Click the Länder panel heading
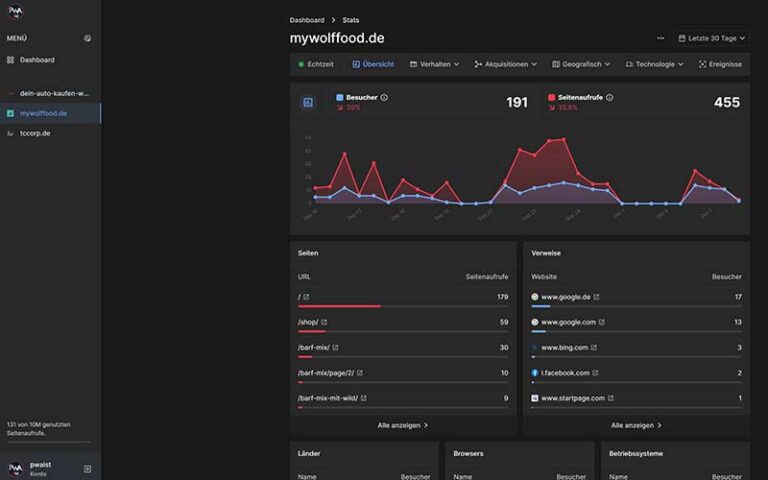The height and width of the screenshot is (480, 768). coord(309,454)
